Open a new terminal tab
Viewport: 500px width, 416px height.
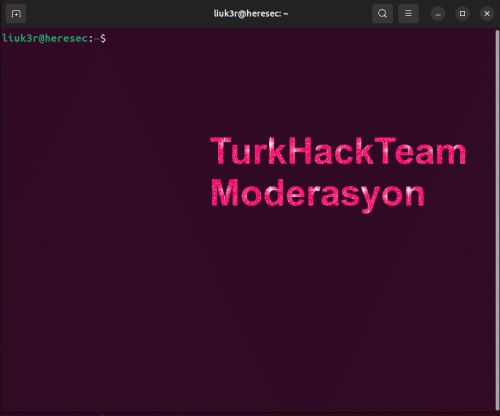pyautogui.click(x=16, y=14)
